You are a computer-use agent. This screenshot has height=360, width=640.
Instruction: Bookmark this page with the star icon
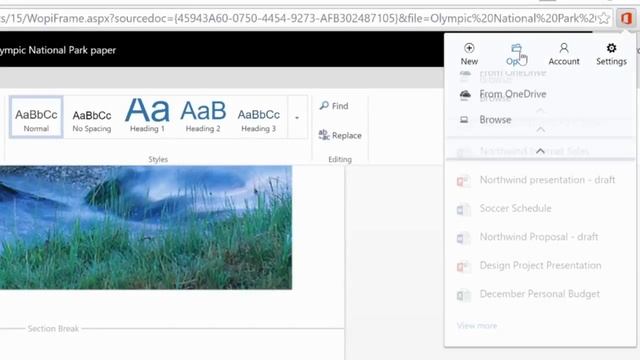click(x=604, y=18)
